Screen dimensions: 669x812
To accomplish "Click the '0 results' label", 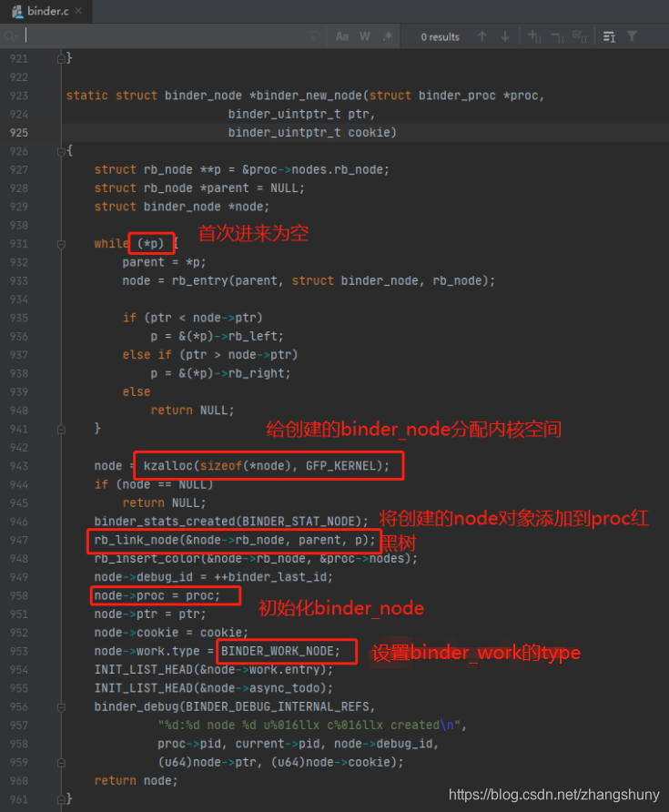I will (x=441, y=37).
